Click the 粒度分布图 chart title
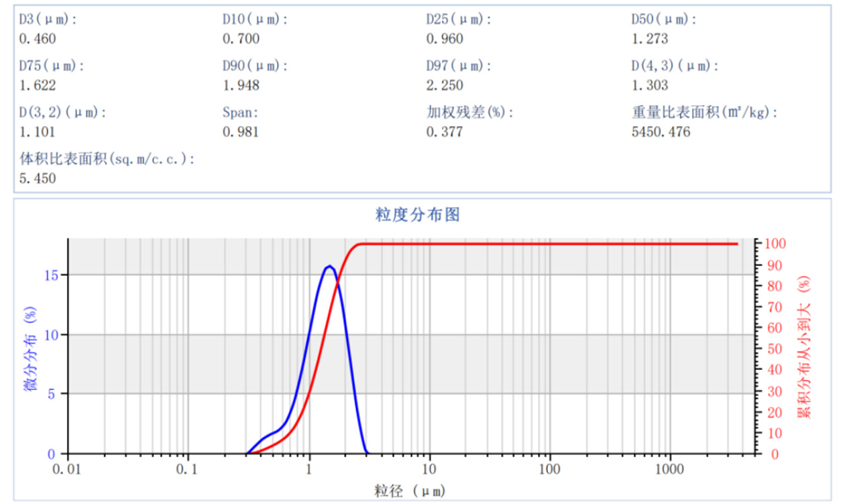 click(x=417, y=214)
